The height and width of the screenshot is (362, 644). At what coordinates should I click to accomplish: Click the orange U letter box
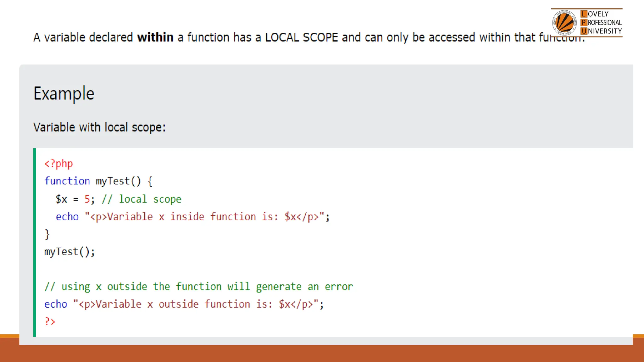[584, 31]
